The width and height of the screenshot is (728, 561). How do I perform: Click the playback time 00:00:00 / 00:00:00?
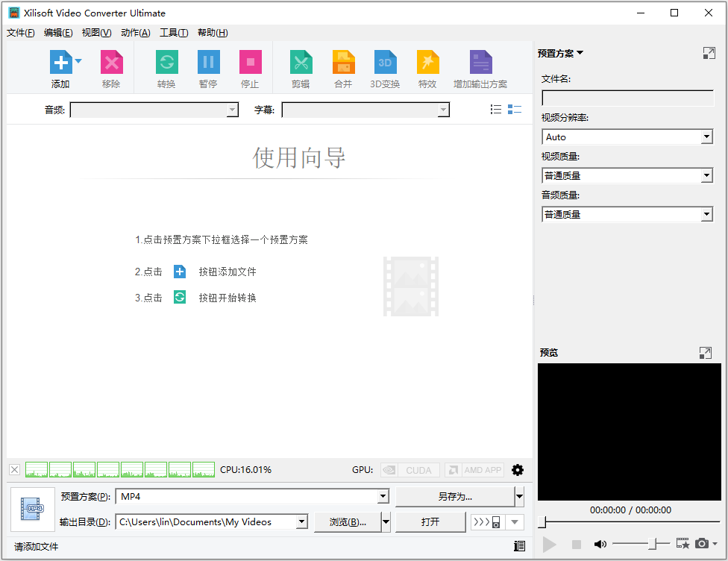pyautogui.click(x=630, y=510)
